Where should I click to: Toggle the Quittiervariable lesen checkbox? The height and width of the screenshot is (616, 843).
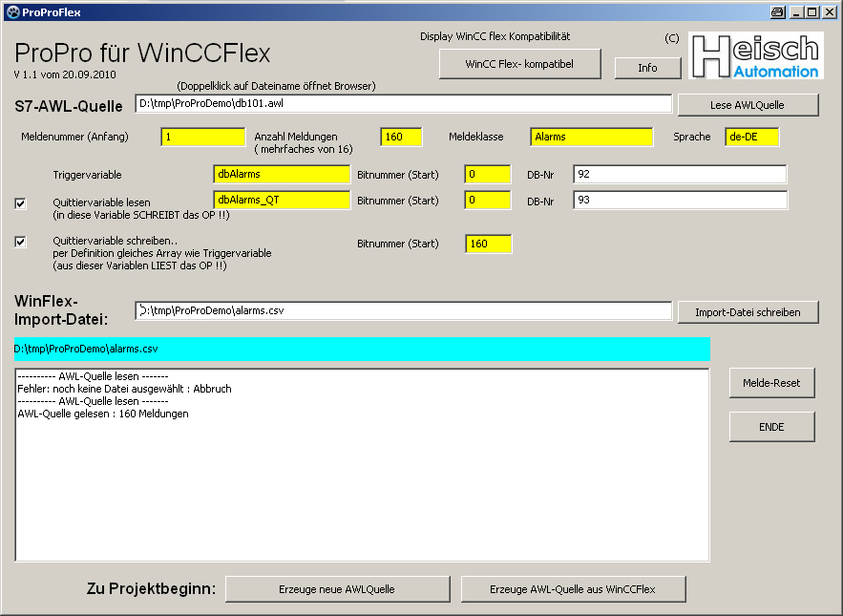21,202
